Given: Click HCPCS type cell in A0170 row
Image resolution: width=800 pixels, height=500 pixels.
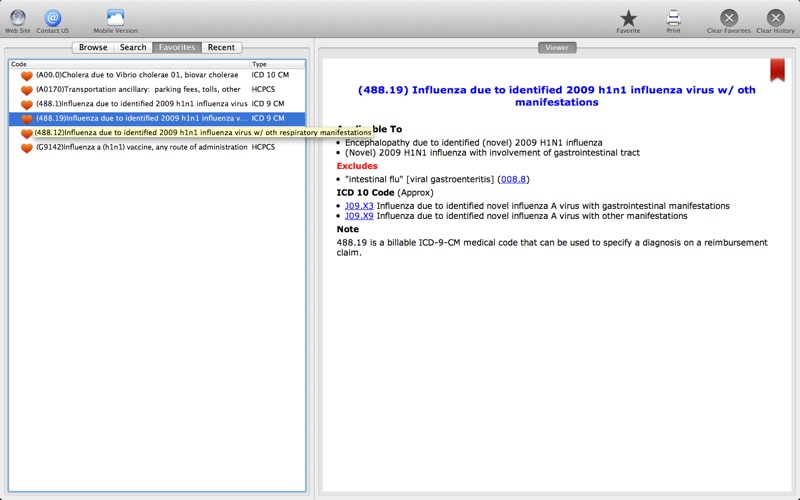Looking at the screenshot, I should click(263, 89).
